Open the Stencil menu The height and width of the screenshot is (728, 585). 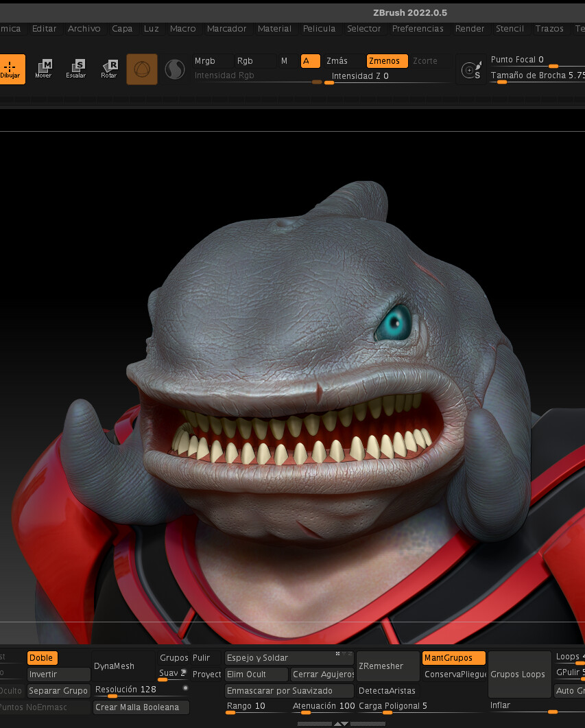click(x=510, y=29)
